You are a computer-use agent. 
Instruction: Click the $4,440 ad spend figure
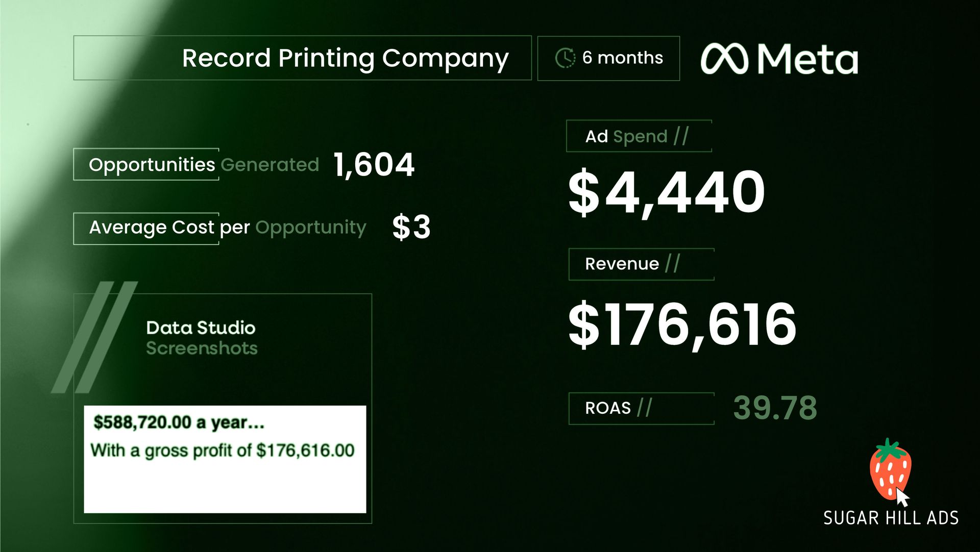[666, 192]
